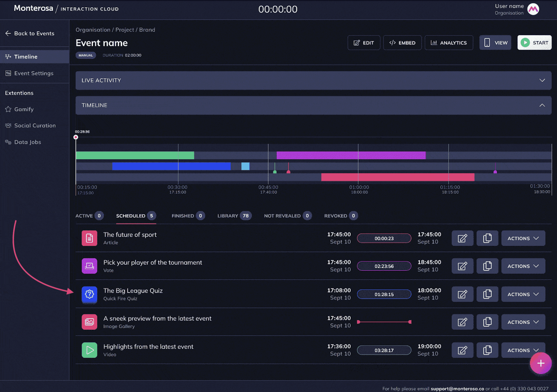Collapse the Timeline panel
Viewport: 557px width, 392px height.
coord(542,105)
